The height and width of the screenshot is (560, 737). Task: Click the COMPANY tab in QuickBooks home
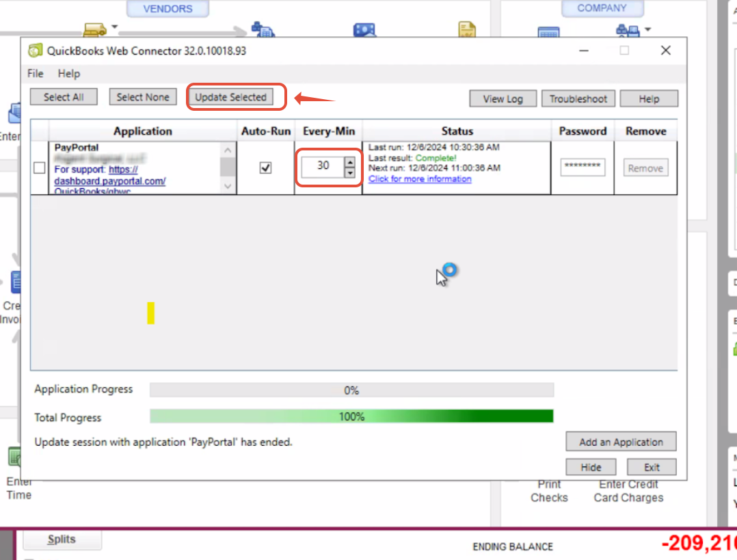[x=602, y=8]
